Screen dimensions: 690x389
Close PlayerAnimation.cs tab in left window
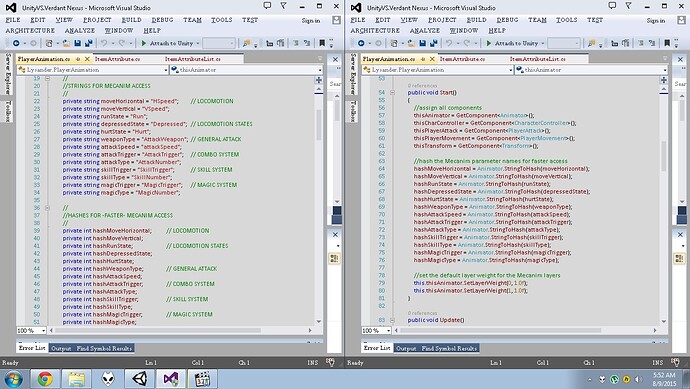click(x=87, y=59)
